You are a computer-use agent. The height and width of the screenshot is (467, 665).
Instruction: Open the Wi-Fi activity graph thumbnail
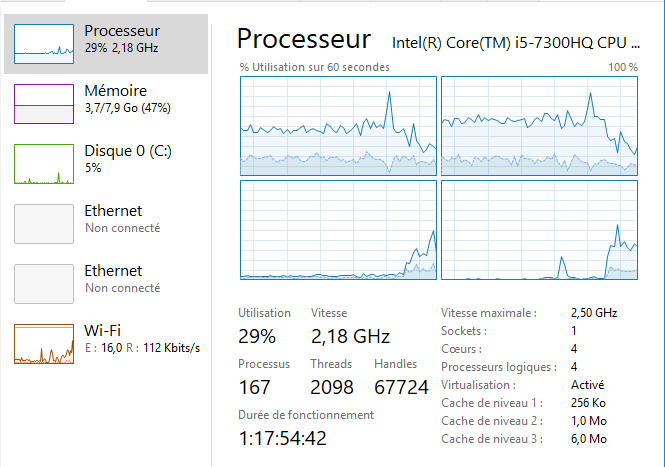(44, 343)
